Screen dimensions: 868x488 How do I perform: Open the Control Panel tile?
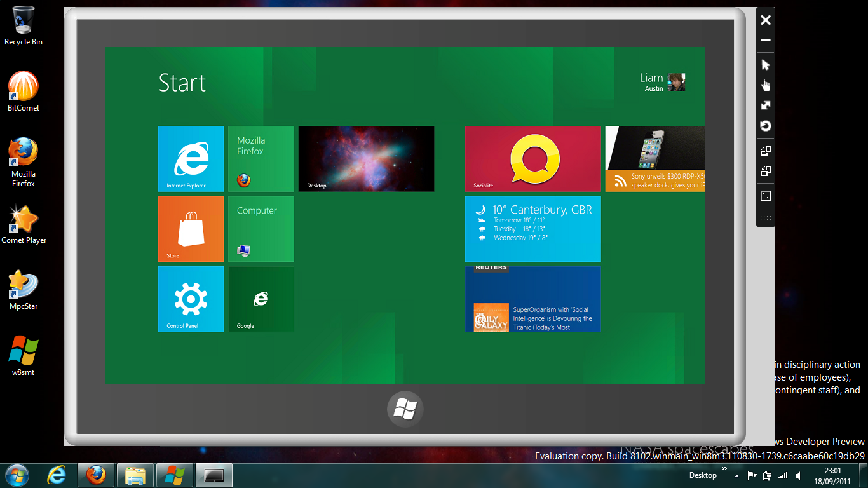(x=191, y=299)
